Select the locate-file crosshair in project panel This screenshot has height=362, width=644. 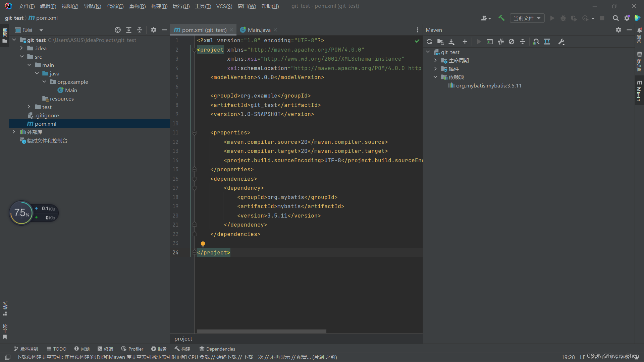117,30
